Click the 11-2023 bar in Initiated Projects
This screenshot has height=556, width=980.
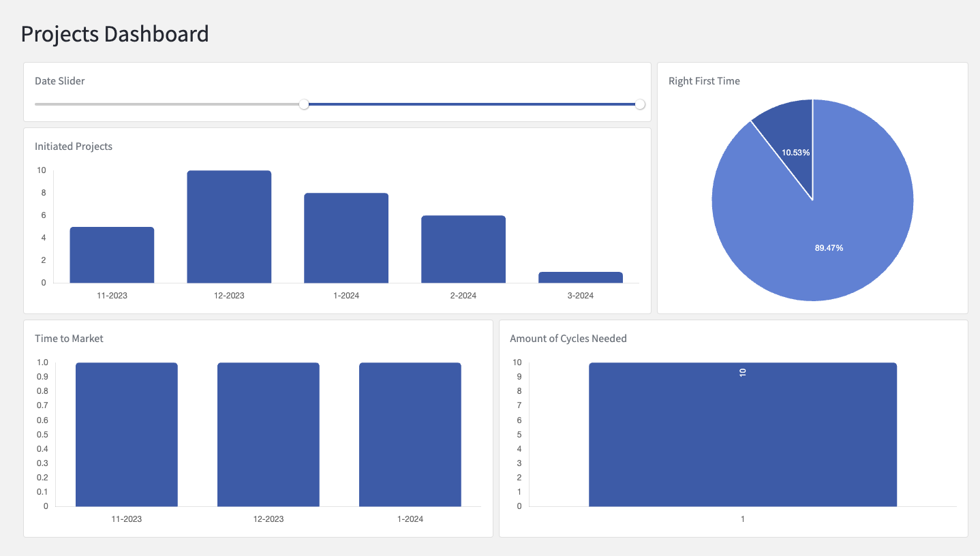[112, 255]
